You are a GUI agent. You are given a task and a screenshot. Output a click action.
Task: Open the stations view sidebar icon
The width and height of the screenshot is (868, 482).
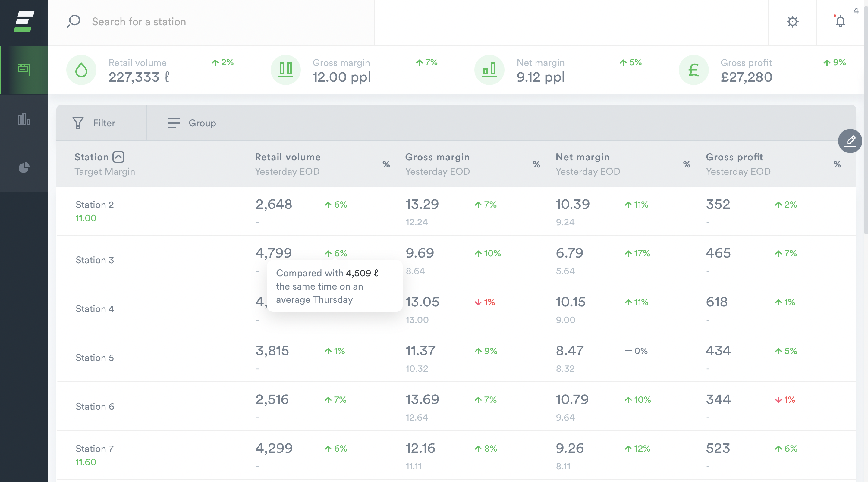[24, 70]
